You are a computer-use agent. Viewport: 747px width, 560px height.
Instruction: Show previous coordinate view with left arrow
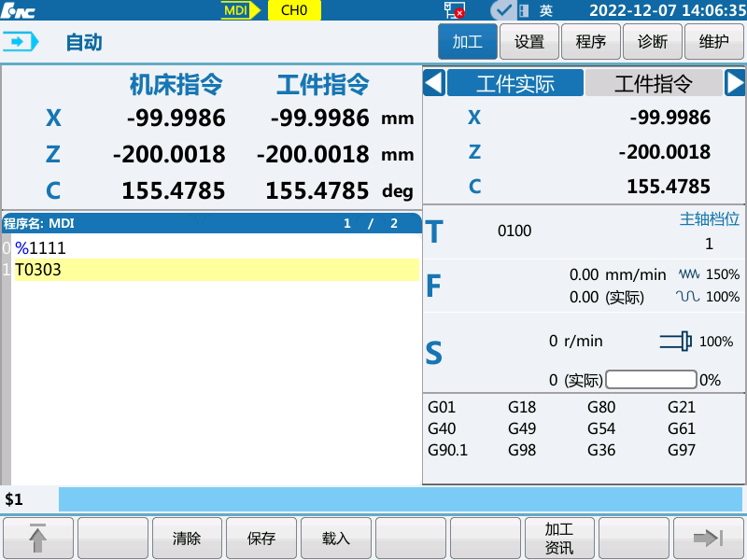(433, 83)
